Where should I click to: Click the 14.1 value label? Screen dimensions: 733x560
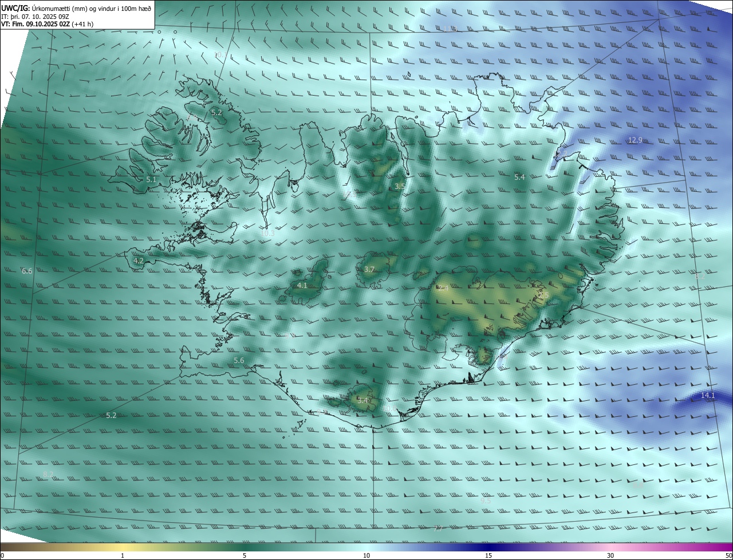click(708, 396)
